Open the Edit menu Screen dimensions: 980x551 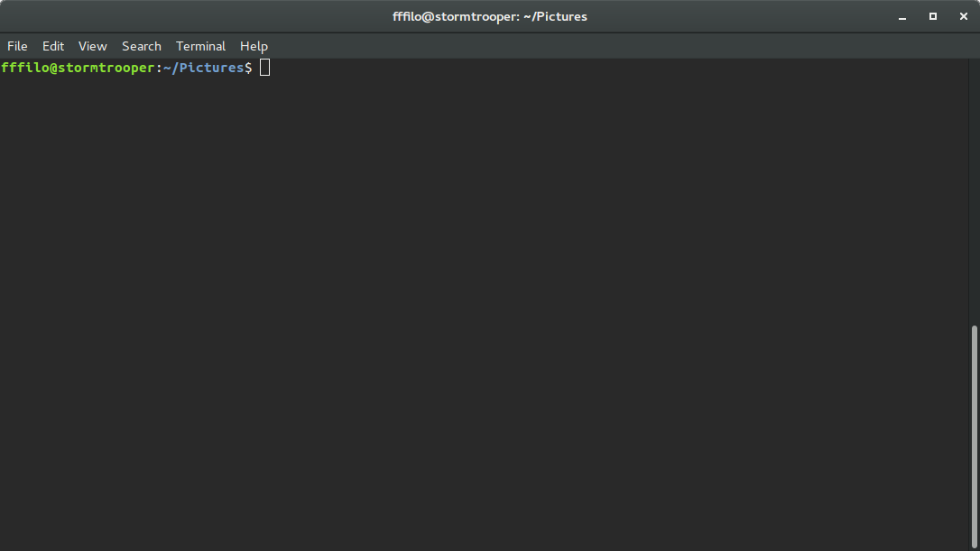pos(53,46)
